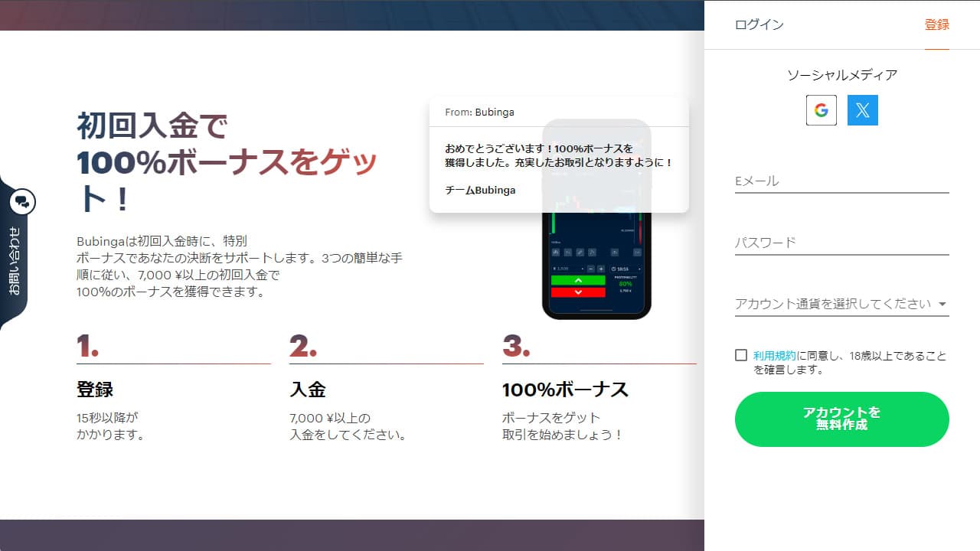The width and height of the screenshot is (980, 551).
Task: Click the phone trading app image
Action: tap(596, 220)
